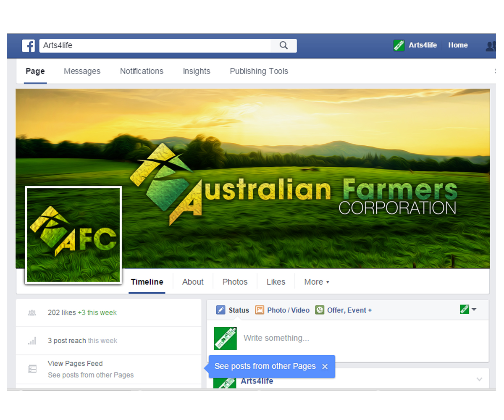Open the Publishing Tools tab
Viewport: 504px width, 420px height.
[259, 71]
